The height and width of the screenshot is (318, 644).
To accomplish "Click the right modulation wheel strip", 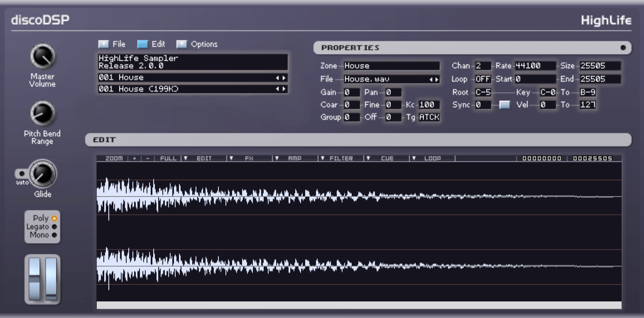I will [51, 279].
